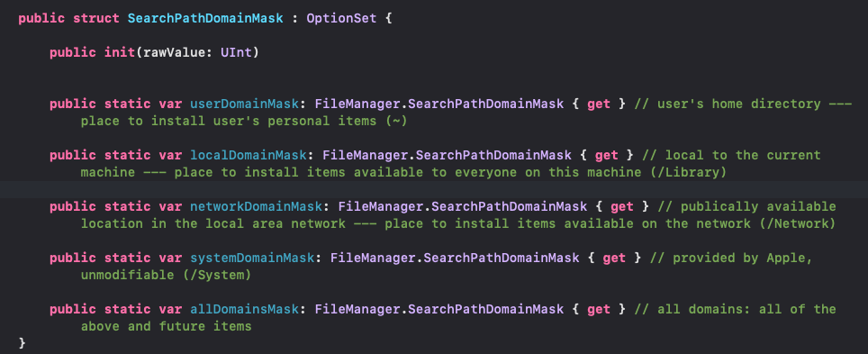This screenshot has width=868, height=354.
Task: Click the comment "user's home directory"
Action: pyautogui.click(x=738, y=104)
